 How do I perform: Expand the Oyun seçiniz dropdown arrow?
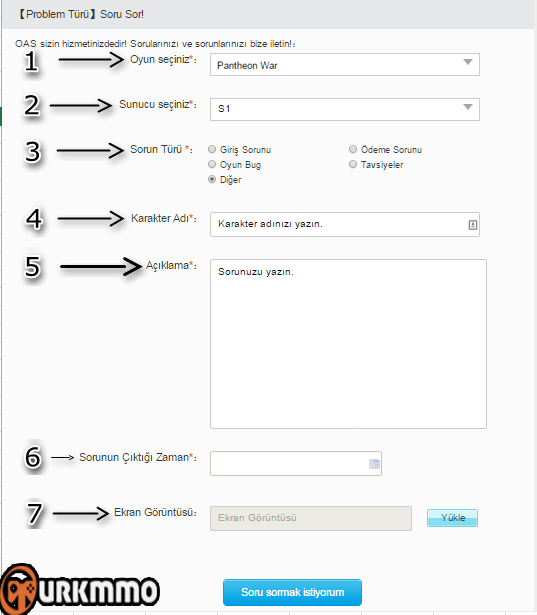468,62
